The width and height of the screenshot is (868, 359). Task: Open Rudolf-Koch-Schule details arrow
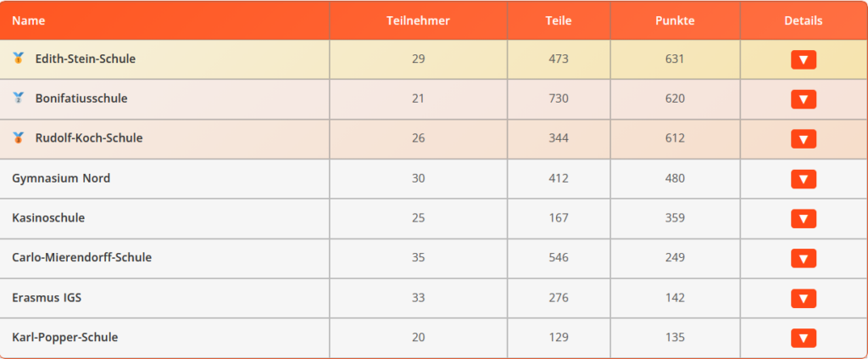[x=804, y=139]
